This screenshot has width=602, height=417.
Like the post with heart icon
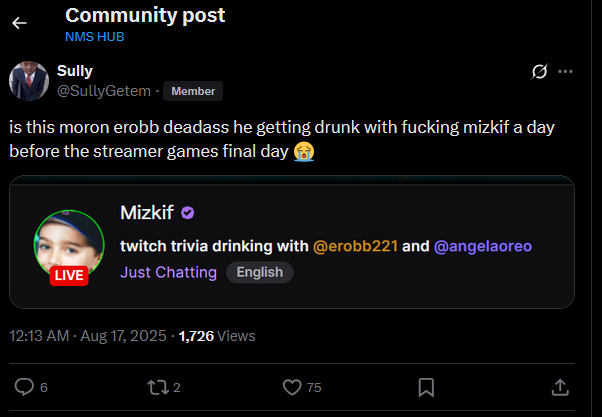pyautogui.click(x=292, y=387)
